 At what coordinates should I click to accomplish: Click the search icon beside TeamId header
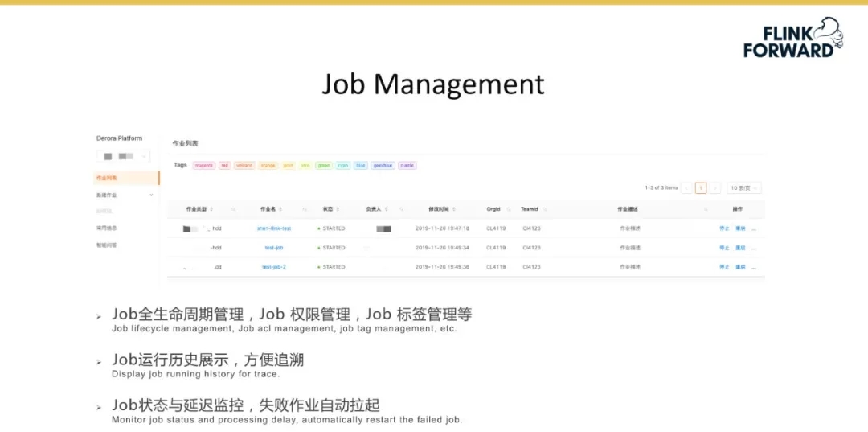tap(546, 209)
